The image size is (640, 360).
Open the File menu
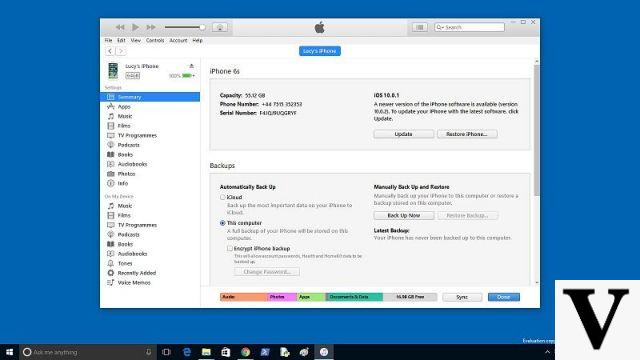[x=108, y=40]
